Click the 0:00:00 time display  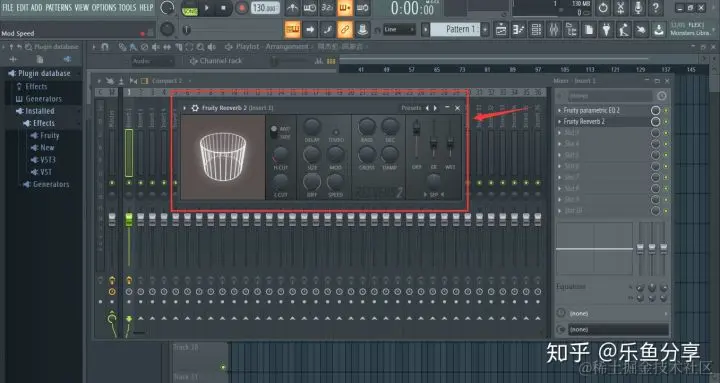point(412,8)
